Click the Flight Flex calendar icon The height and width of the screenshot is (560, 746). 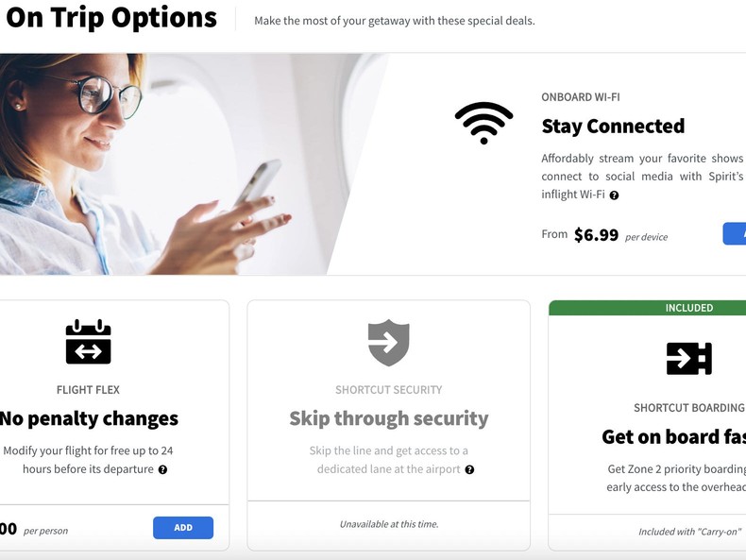point(89,342)
